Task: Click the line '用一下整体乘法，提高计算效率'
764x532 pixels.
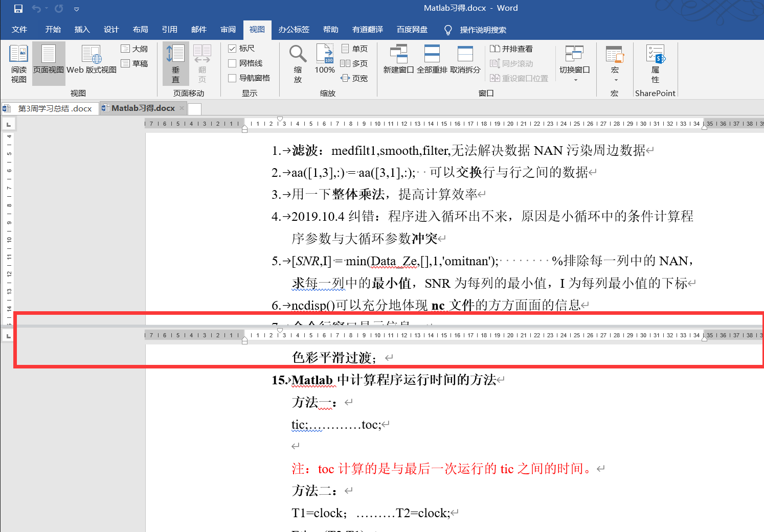Action: coord(378,195)
